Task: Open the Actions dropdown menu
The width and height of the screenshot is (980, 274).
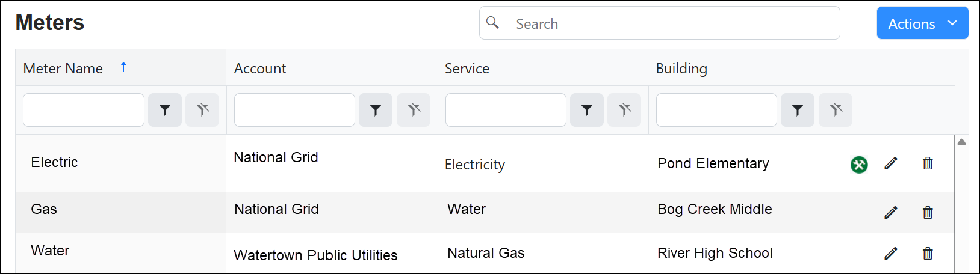Action: (922, 23)
